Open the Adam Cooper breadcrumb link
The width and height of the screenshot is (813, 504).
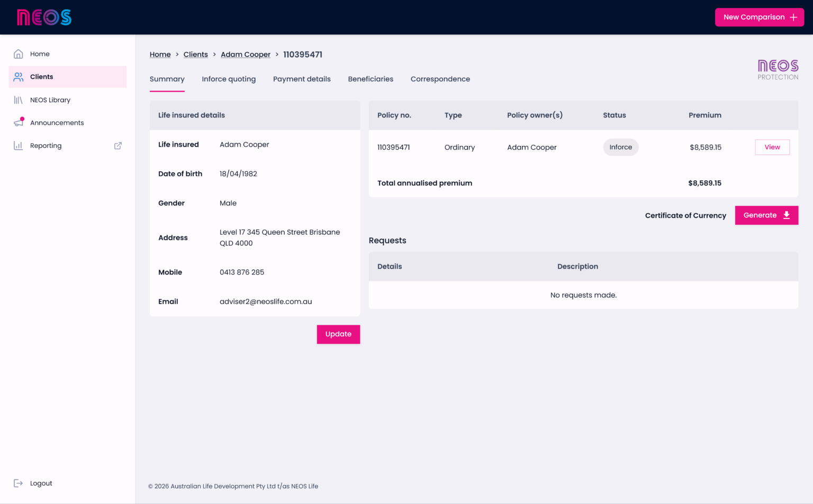pos(246,54)
